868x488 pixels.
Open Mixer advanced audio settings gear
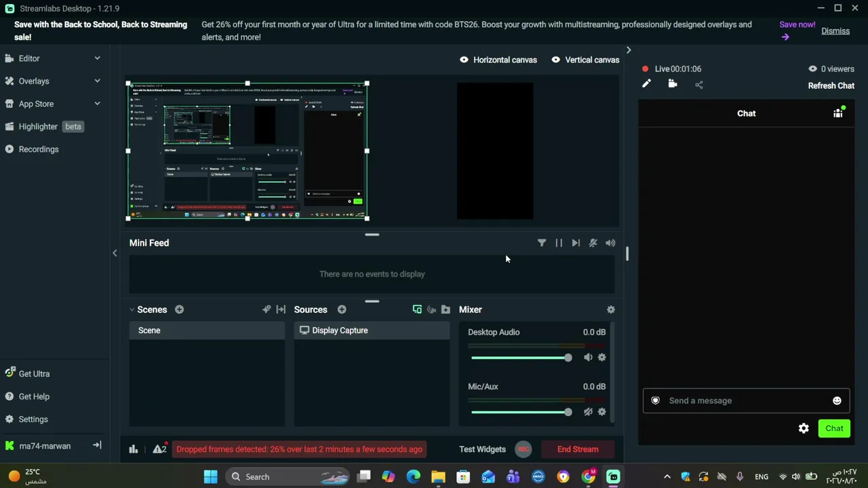click(x=611, y=310)
